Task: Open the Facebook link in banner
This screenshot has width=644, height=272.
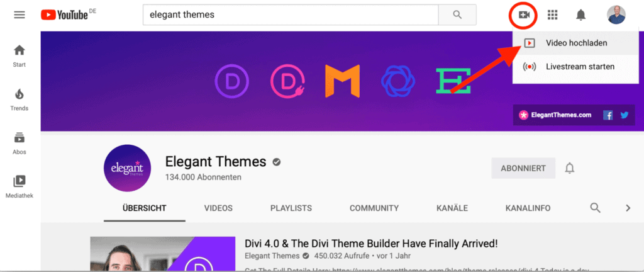Action: (608, 115)
